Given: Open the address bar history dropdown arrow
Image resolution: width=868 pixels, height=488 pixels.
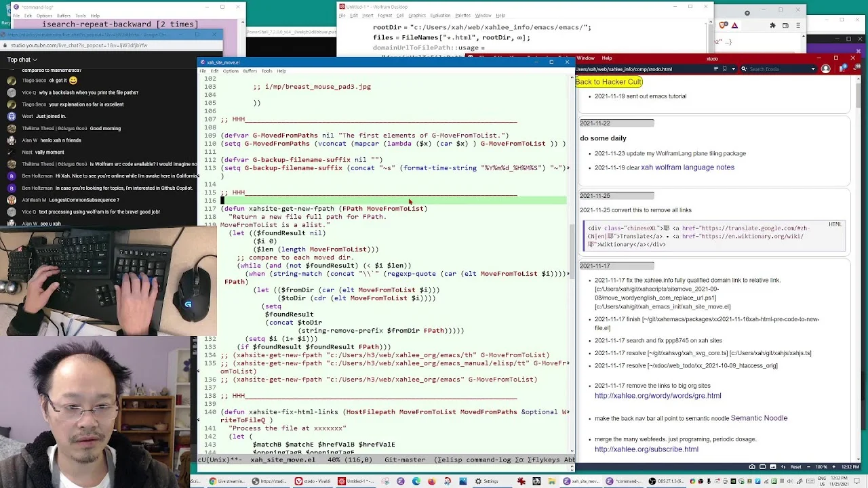Looking at the screenshot, I should coord(733,69).
